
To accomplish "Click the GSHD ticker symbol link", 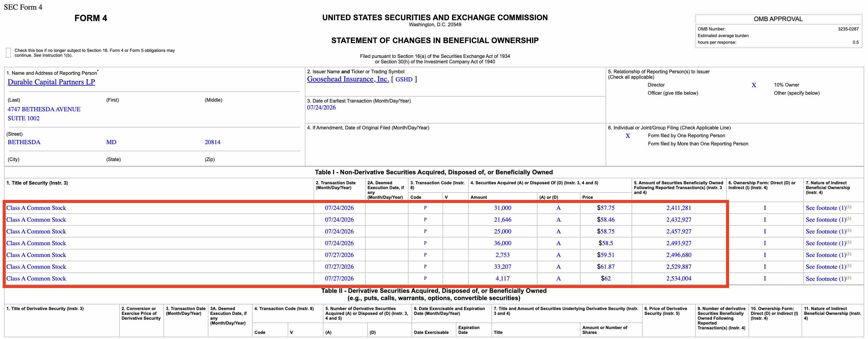I will (404, 79).
